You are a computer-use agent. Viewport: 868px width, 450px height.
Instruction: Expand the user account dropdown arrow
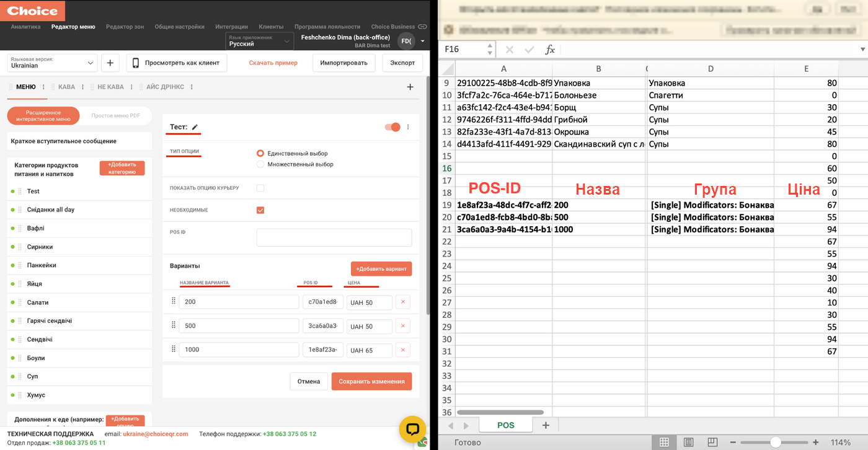pos(423,41)
